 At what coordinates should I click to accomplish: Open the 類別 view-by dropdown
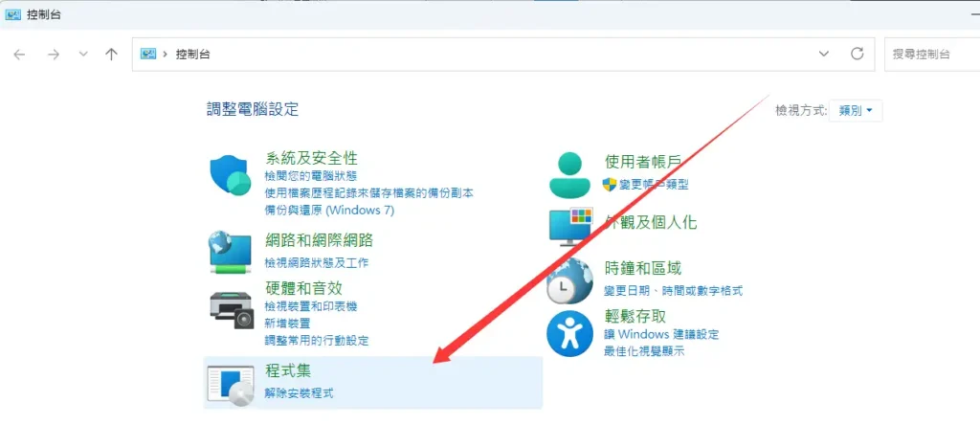point(856,111)
